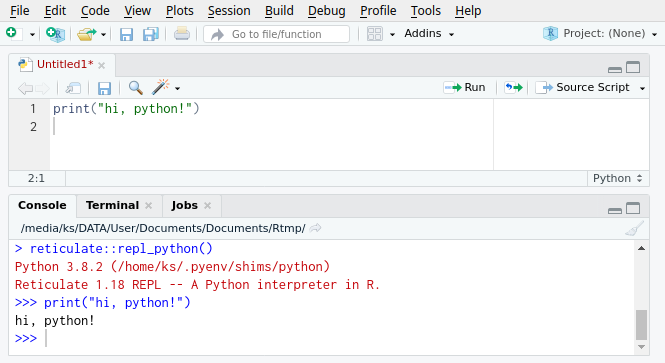Click empty line 2 in the editor
Viewport: 665px width, 363px height.
click(271, 127)
